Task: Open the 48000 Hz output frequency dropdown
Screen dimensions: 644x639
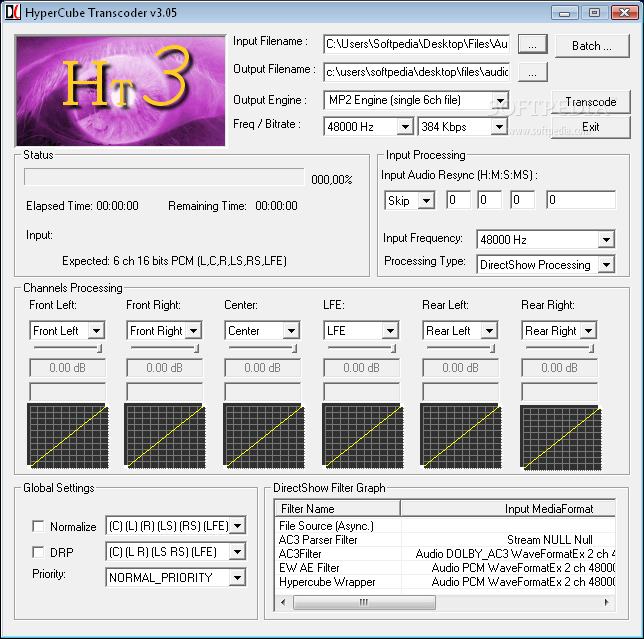Action: click(405, 127)
